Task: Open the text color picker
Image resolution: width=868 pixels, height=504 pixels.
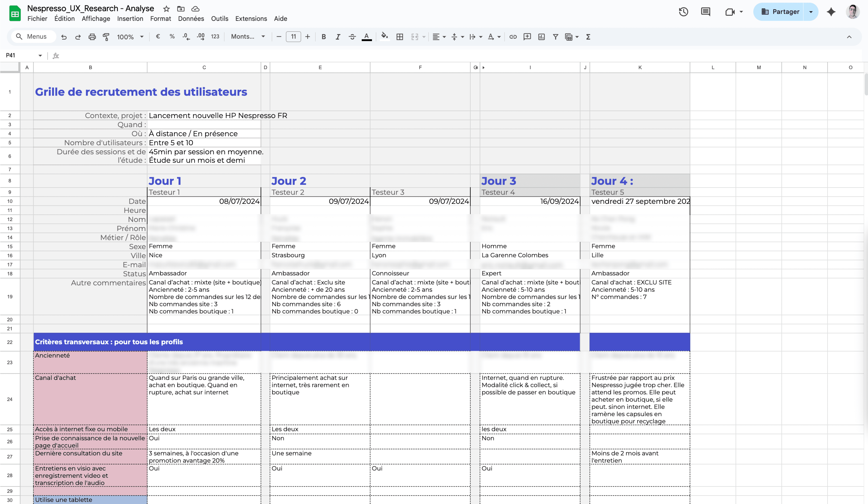Action: click(367, 37)
